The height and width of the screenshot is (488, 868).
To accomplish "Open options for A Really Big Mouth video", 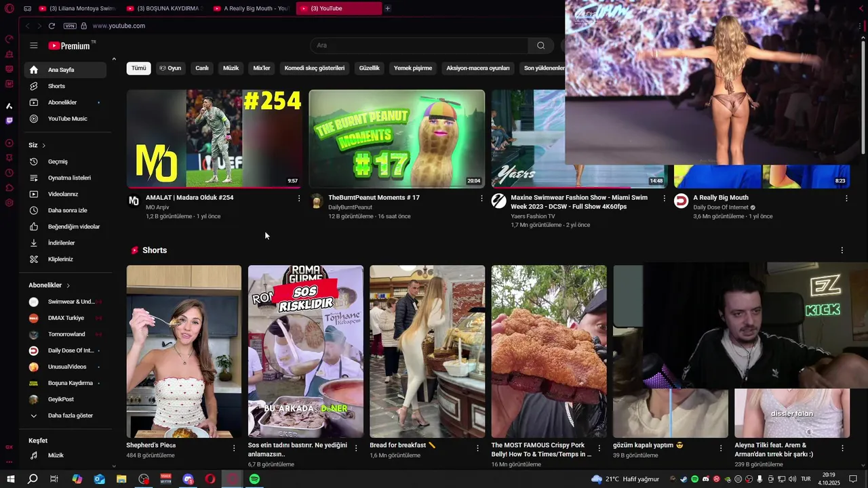I will coord(846,198).
